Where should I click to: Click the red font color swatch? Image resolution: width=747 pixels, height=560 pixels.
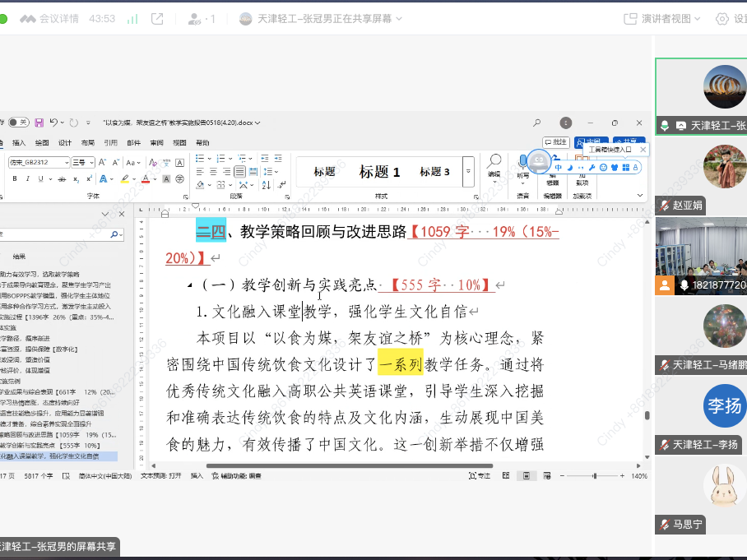146,178
